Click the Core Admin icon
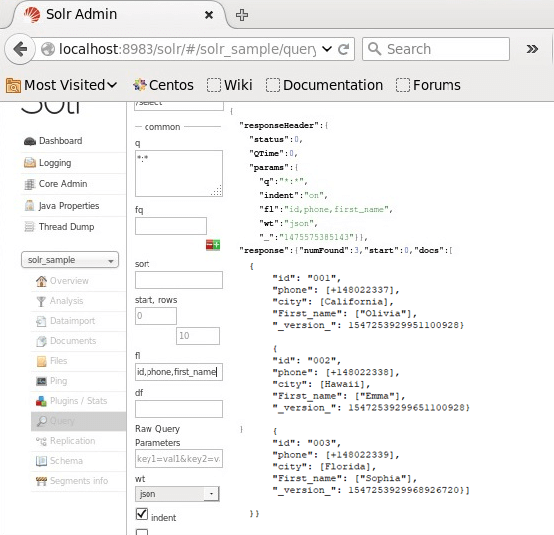Screen dimensions: 554x535 30,184
